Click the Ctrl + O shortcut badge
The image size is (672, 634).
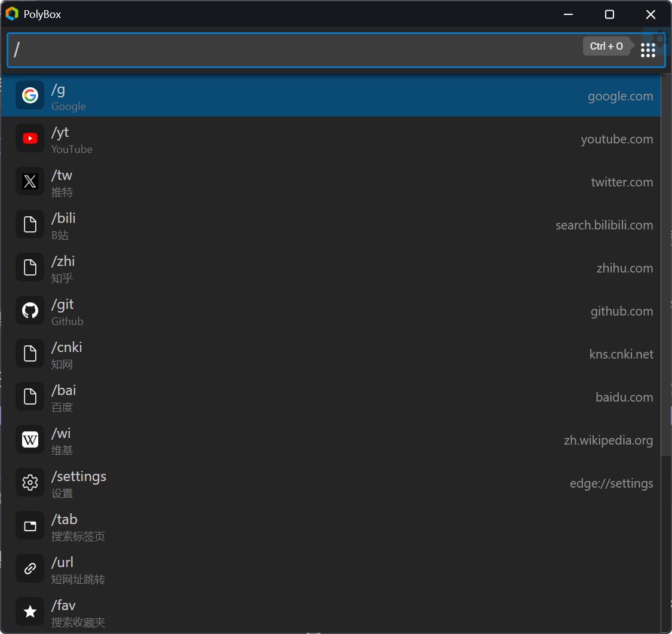[x=606, y=46]
